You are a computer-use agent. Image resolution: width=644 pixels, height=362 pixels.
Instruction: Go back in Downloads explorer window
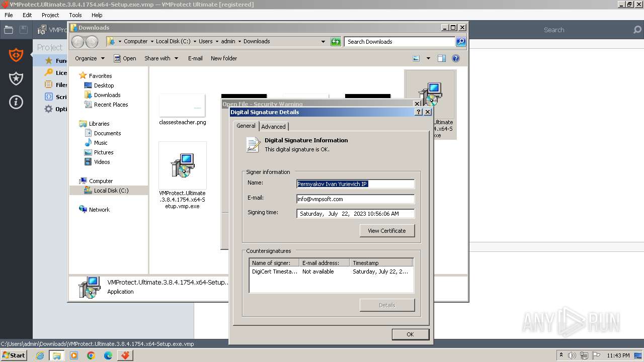78,42
